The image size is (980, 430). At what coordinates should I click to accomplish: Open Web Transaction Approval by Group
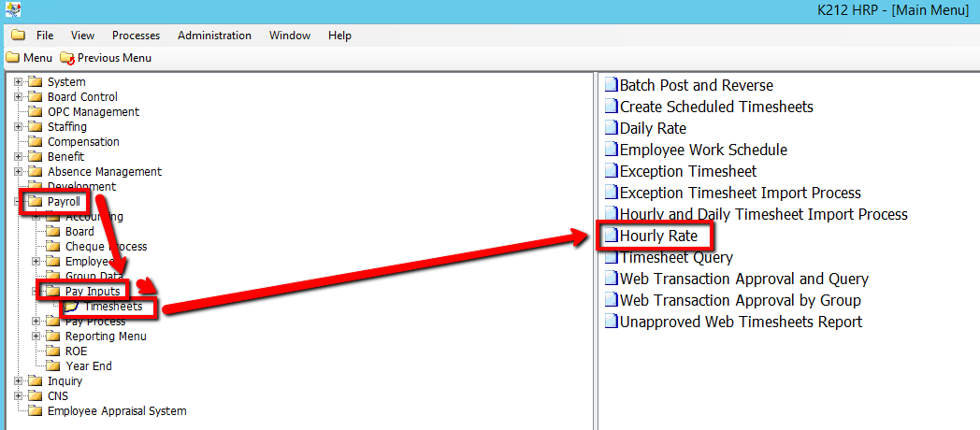pos(740,300)
